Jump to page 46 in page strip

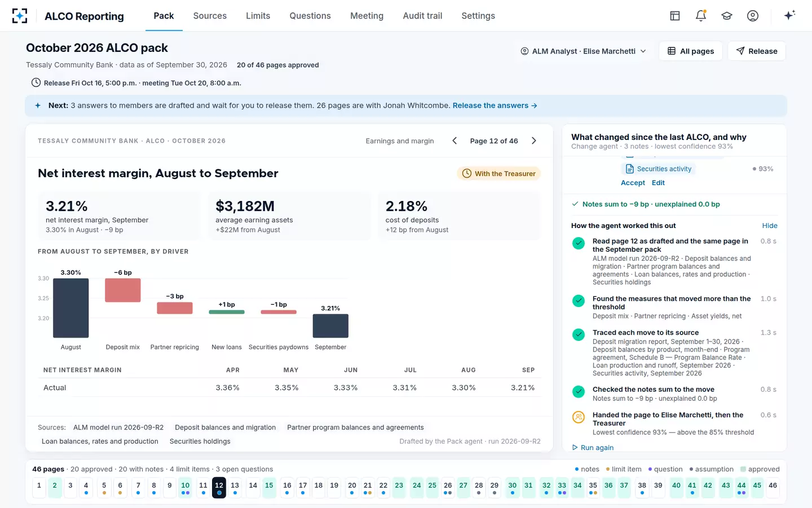[773, 488]
